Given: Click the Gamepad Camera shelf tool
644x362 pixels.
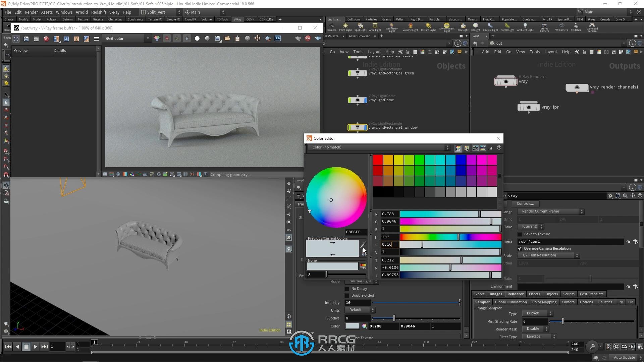Looking at the screenshot, I should 592,27.
